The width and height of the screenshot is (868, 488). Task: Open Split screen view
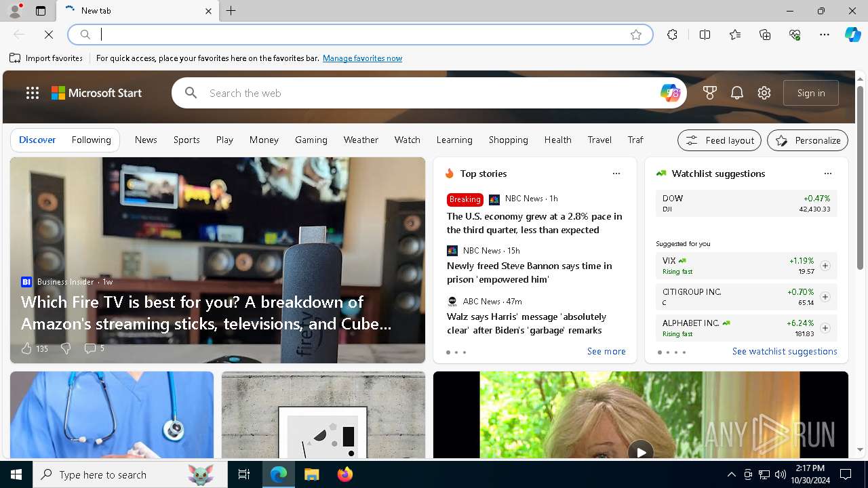coord(705,35)
